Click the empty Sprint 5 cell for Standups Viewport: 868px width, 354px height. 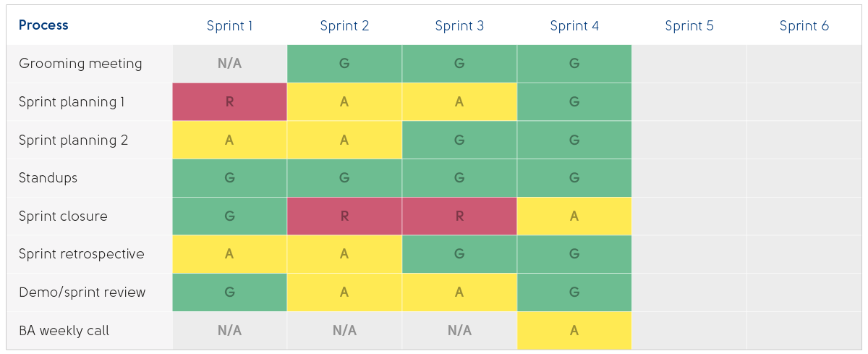tap(689, 178)
